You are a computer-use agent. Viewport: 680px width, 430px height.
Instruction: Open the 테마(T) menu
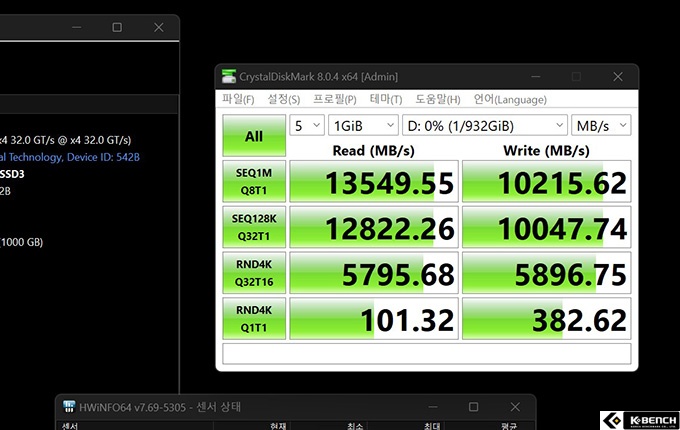pyautogui.click(x=386, y=99)
